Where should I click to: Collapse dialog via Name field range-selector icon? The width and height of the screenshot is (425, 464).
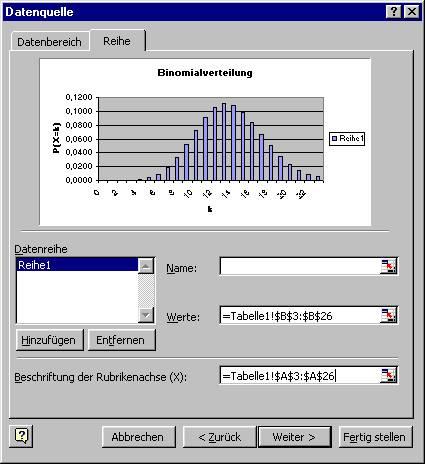click(388, 266)
